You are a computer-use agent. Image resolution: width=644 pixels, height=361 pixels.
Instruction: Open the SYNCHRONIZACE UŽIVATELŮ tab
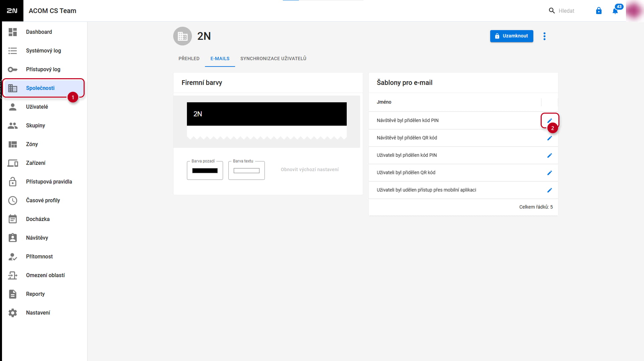[x=273, y=58]
